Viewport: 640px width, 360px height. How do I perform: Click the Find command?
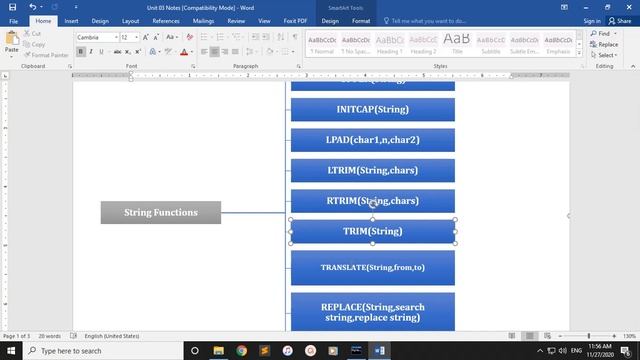point(600,33)
